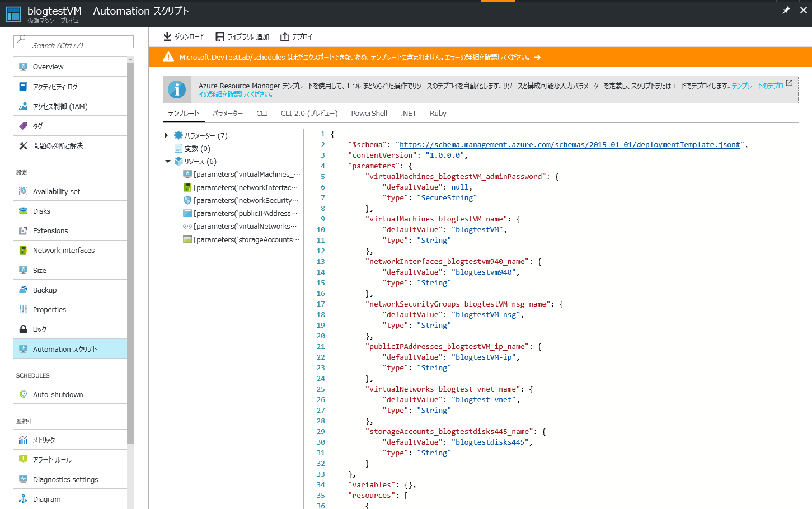Open Automation スクリプト menu item
Screen dimensions: 812x509
point(70,348)
